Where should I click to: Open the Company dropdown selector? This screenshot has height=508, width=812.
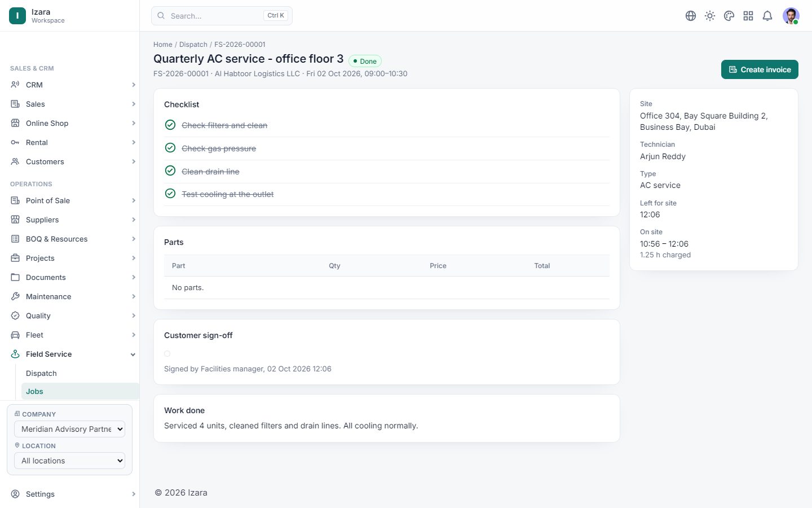tap(69, 429)
